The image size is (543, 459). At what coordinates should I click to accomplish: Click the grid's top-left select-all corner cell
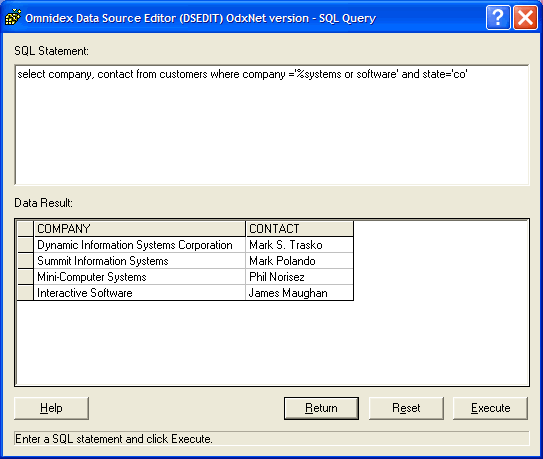(x=25, y=229)
